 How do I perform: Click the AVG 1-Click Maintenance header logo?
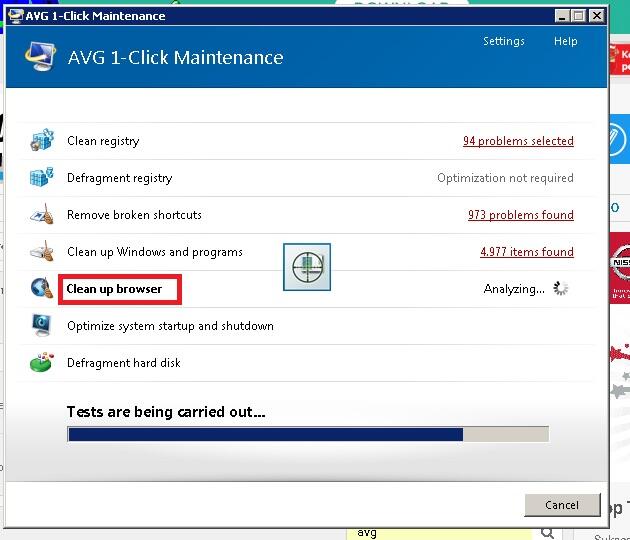click(40, 56)
